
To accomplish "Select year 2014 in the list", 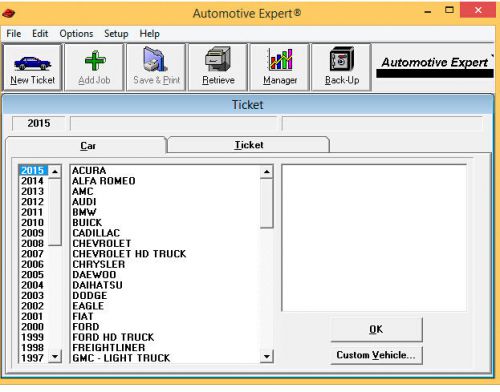I will pyautogui.click(x=33, y=181).
